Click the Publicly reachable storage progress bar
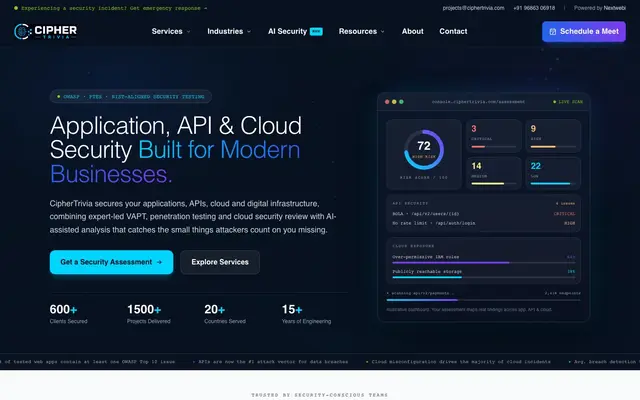Image resolution: width=640 pixels, height=400 pixels. click(x=484, y=278)
